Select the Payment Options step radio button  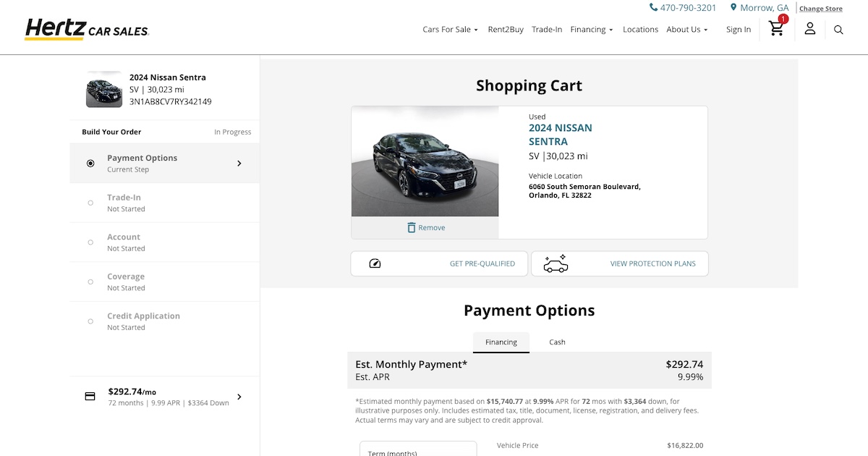pyautogui.click(x=90, y=162)
